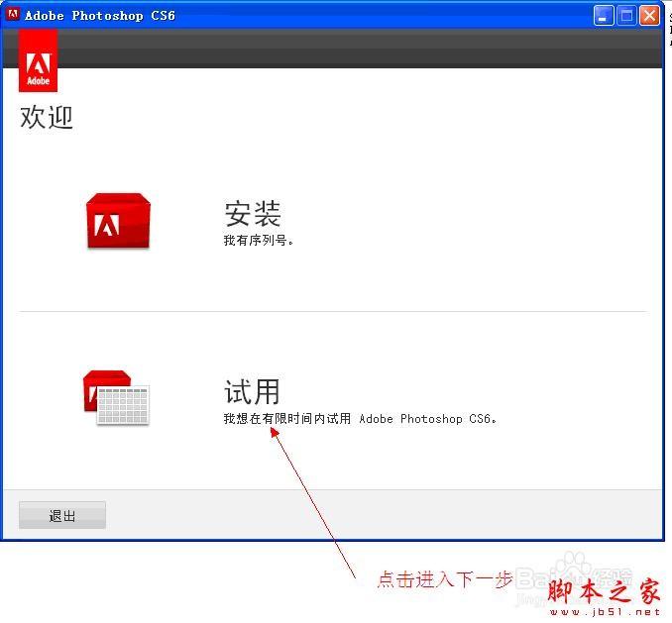
Task: Click the title bar Adobe app icon
Action: [x=13, y=15]
